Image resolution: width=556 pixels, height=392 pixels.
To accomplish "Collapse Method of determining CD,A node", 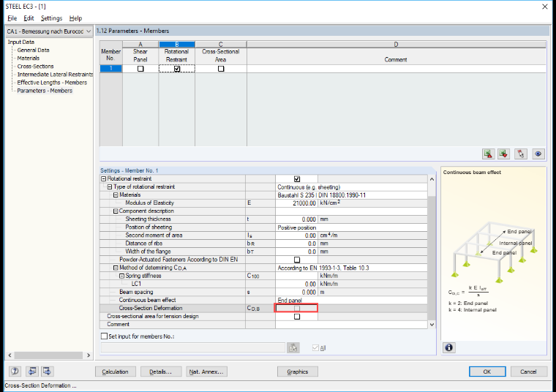I will 116,268.
